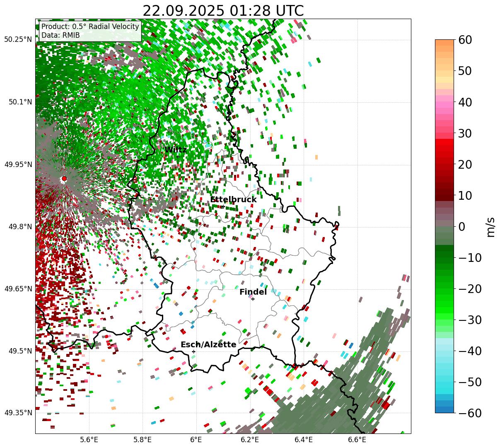Image resolution: width=500 pixels, height=448 pixels.
Task: Click the 6.6°E longitude label
Action: [x=357, y=439]
